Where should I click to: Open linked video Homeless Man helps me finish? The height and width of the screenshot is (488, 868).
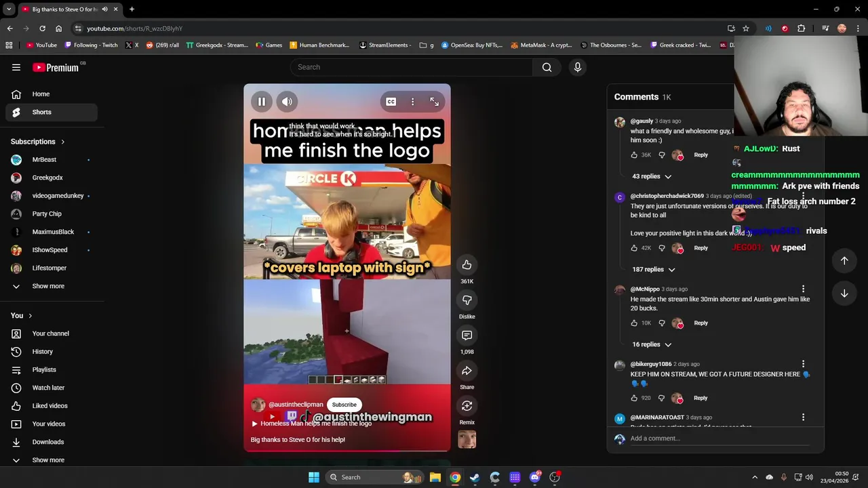pos(312,424)
